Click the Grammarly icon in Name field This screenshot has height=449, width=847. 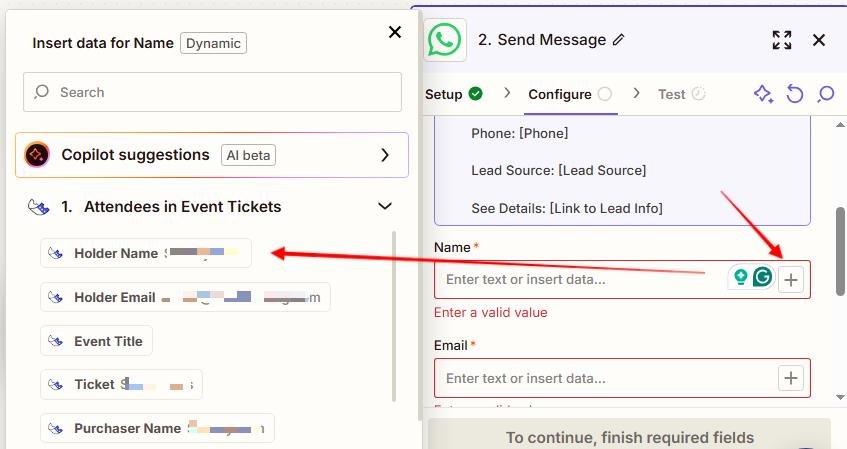(x=763, y=278)
